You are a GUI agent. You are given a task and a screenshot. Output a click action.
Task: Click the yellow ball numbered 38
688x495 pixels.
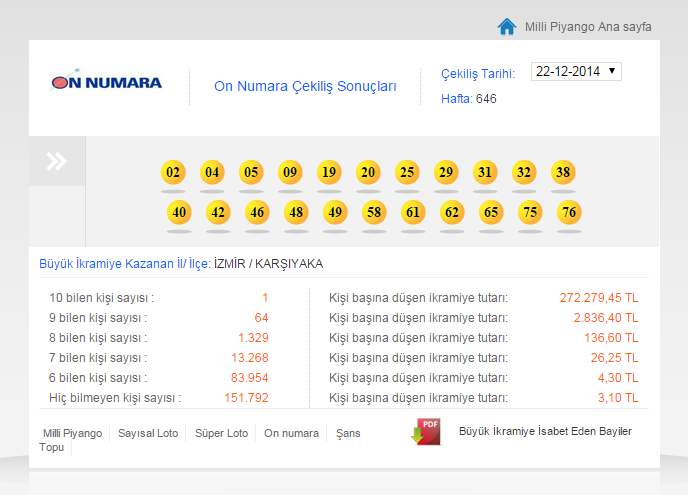point(563,172)
